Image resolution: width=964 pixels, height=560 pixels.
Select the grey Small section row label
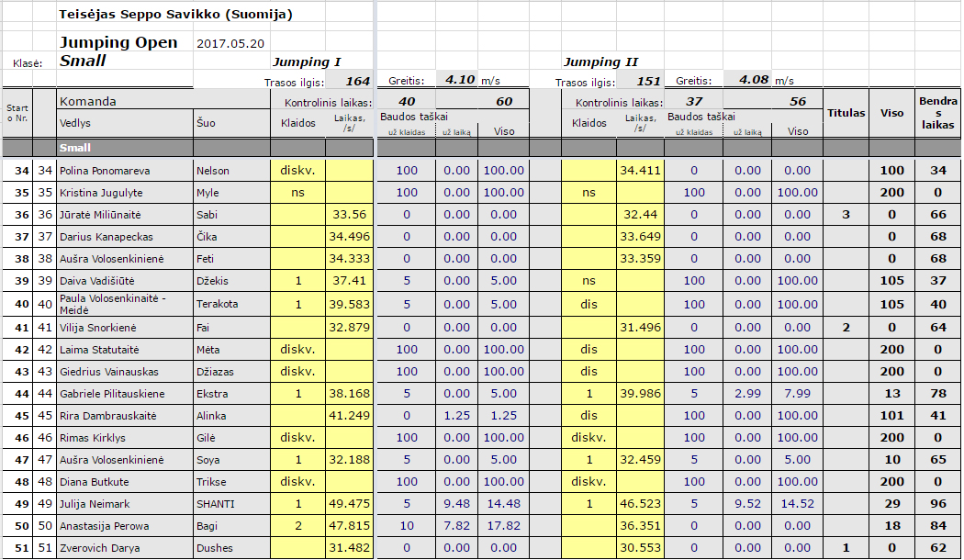pyautogui.click(x=75, y=147)
